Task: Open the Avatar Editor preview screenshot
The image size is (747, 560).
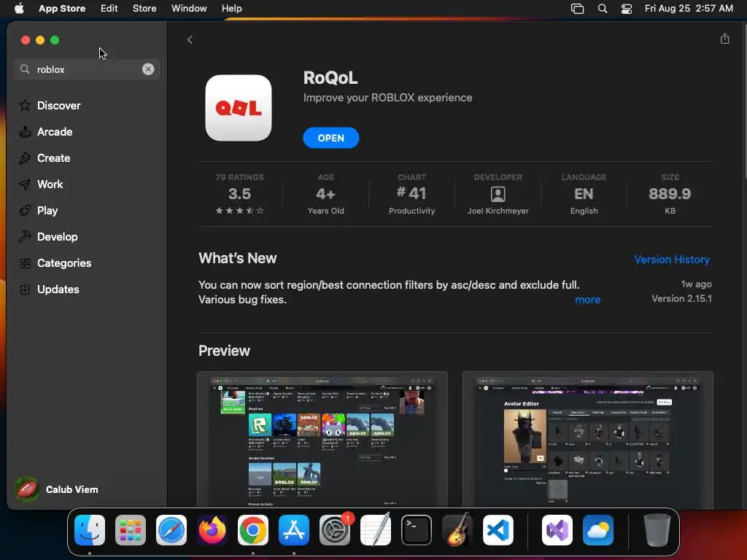Action: [x=588, y=439]
